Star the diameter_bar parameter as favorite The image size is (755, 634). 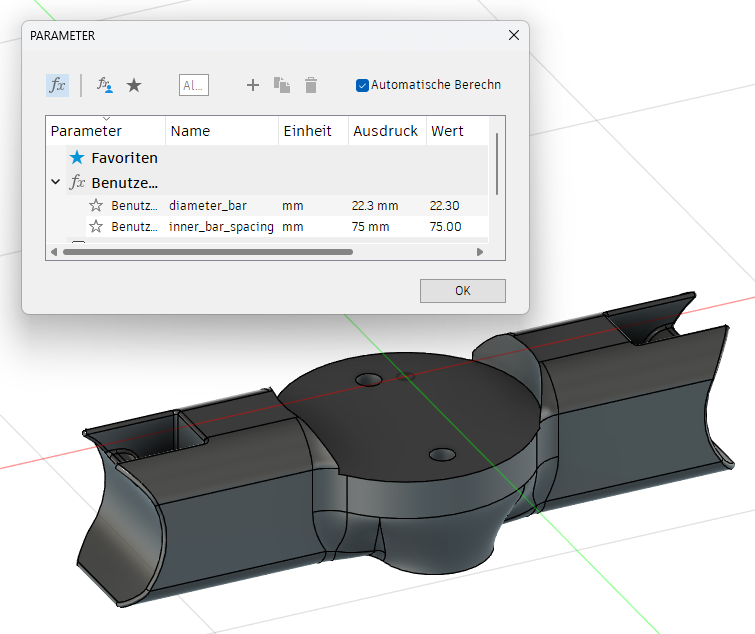point(96,205)
